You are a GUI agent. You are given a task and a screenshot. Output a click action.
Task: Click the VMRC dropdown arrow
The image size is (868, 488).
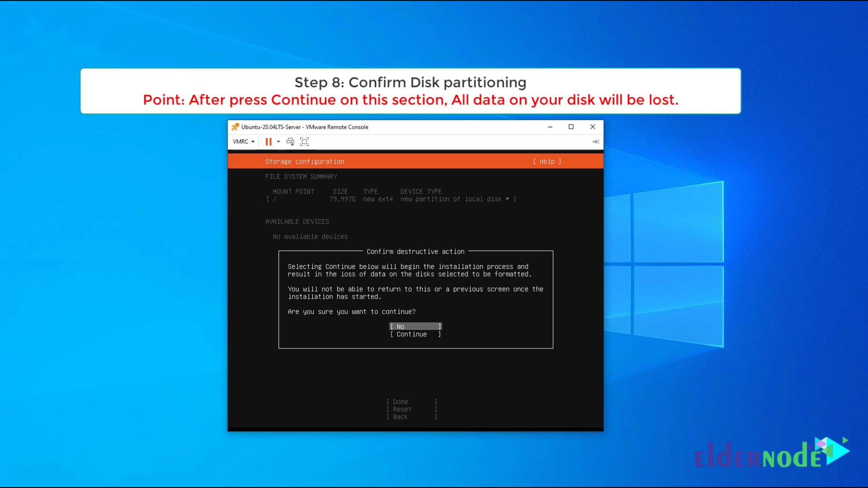[x=252, y=141]
